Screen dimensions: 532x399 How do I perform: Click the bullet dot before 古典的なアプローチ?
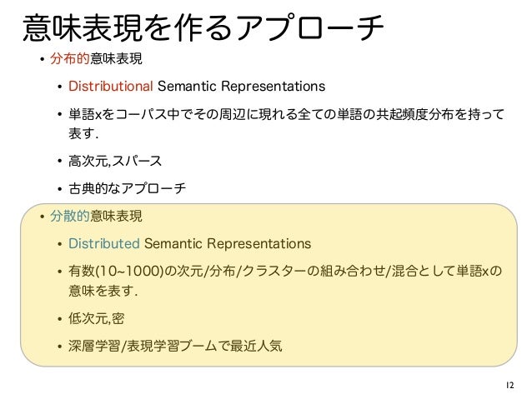(59, 189)
